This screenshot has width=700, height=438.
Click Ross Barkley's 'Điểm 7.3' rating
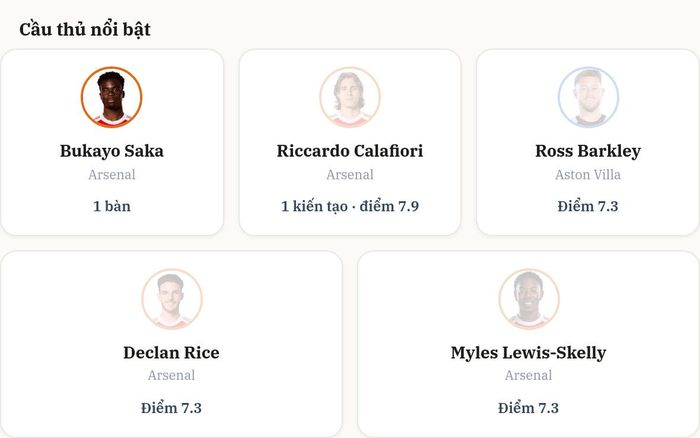tap(588, 206)
